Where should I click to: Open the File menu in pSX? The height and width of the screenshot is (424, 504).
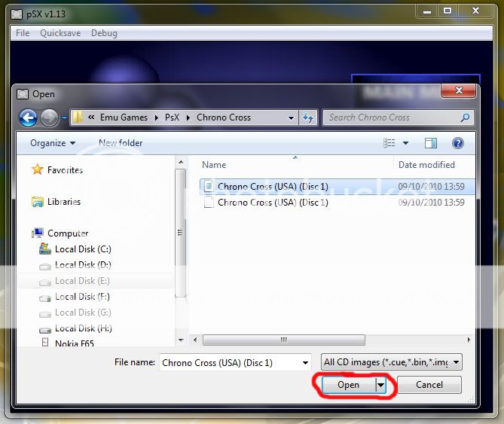click(x=23, y=33)
